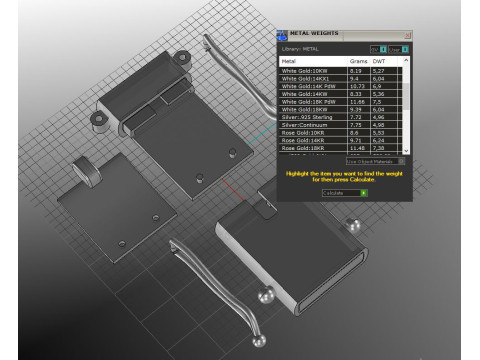Image resolution: width=480 pixels, height=360 pixels.
Task: Toggle the first library button next to User
Action: pos(378,49)
